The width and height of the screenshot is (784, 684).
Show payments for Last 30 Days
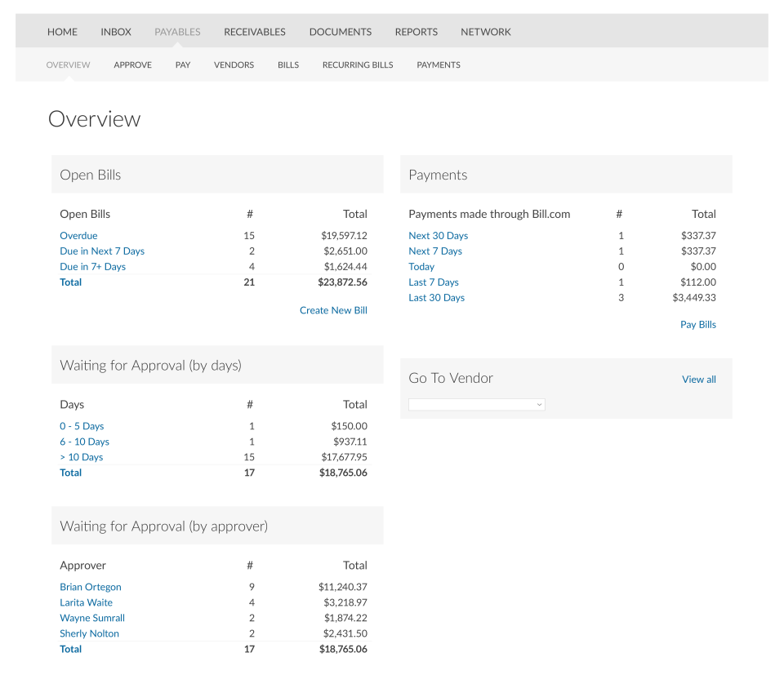436,298
